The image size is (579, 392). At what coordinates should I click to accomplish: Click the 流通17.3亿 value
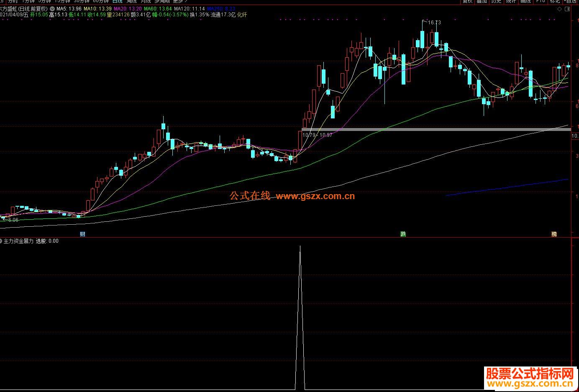pyautogui.click(x=223, y=15)
